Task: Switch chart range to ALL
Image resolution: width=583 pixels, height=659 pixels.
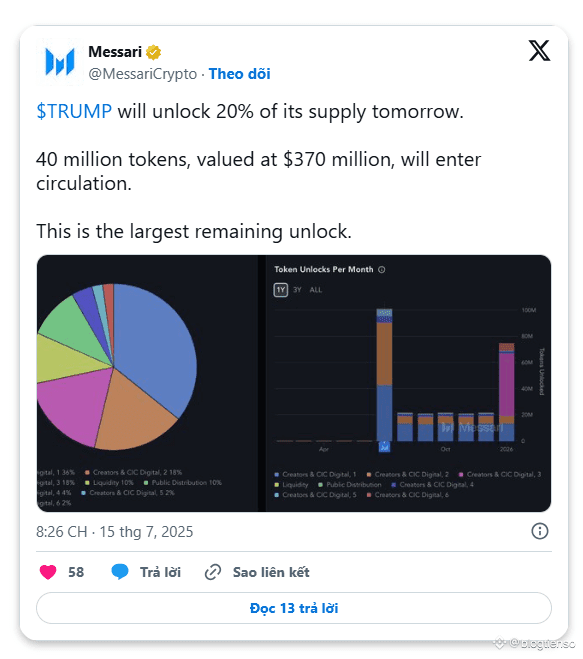Action: click(x=316, y=290)
